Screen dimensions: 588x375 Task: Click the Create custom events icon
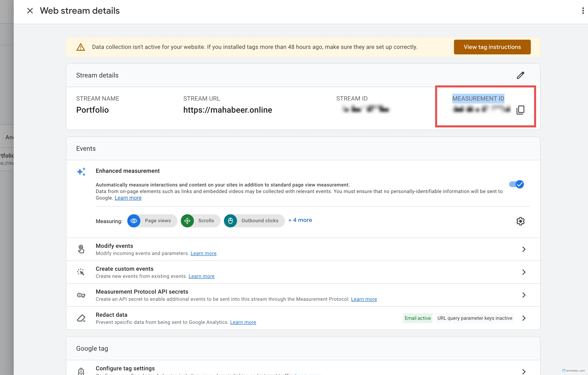point(80,272)
